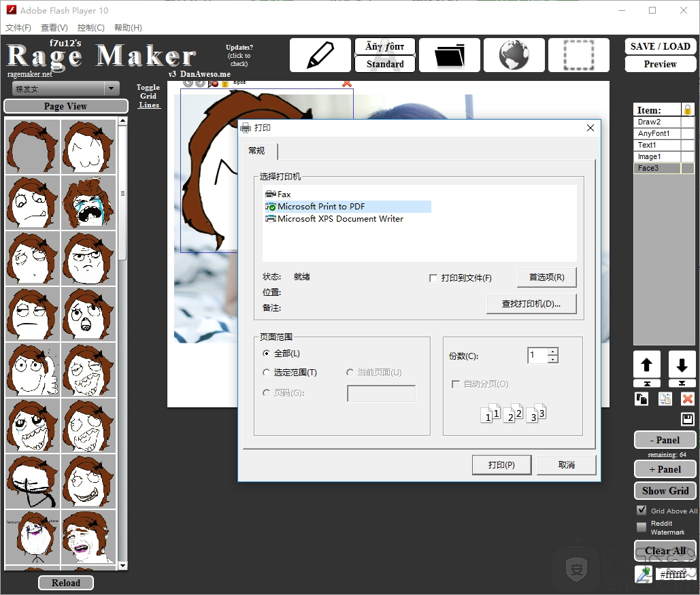Click the 首选项(R) button

pyautogui.click(x=546, y=277)
